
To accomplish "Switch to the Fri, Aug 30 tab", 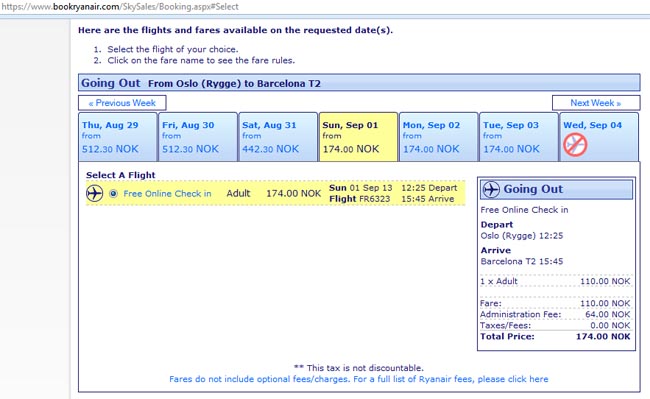I will 198,137.
